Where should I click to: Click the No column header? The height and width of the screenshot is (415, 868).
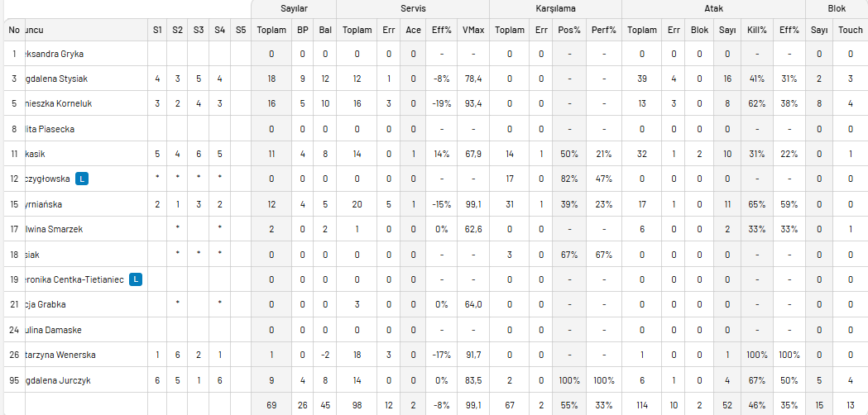pos(14,31)
